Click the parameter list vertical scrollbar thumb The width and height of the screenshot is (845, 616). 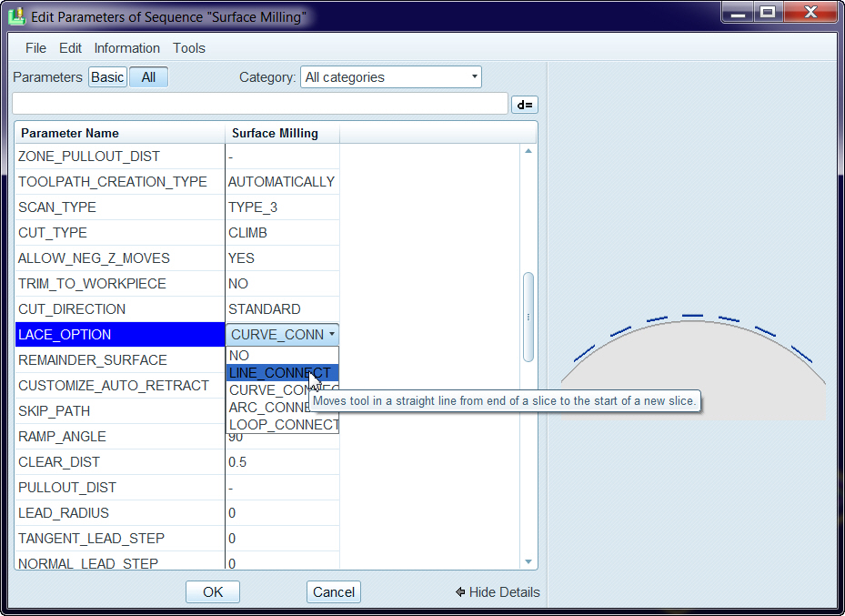tap(528, 316)
